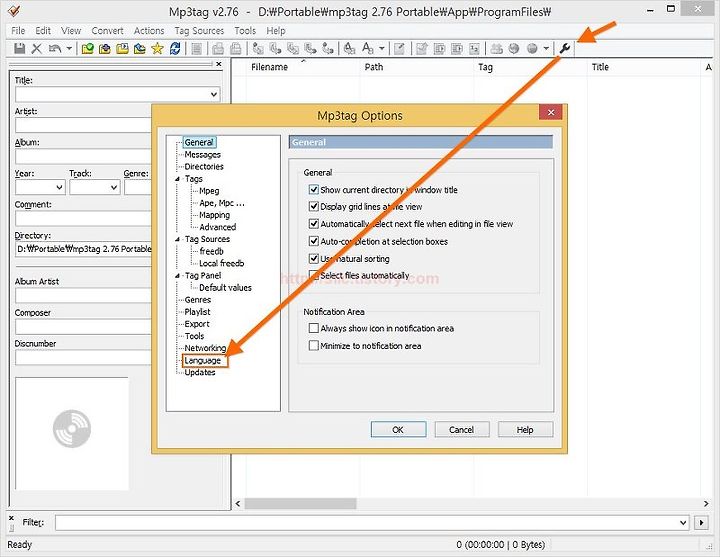
Task: Click the large A Quick Actions icon
Action: pyautogui.click(x=367, y=48)
